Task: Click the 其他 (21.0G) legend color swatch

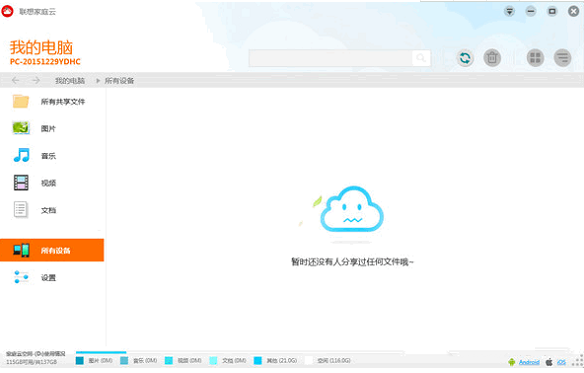Action: coord(258,361)
